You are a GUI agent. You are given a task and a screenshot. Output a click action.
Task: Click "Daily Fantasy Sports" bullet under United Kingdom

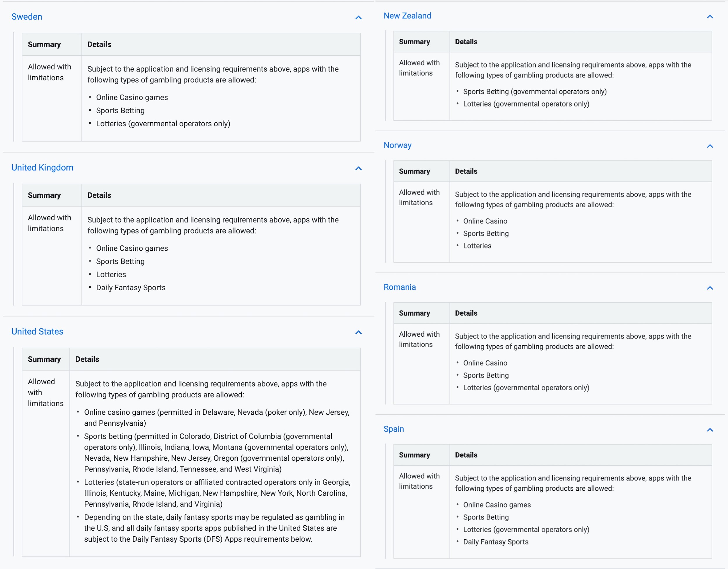(x=131, y=288)
